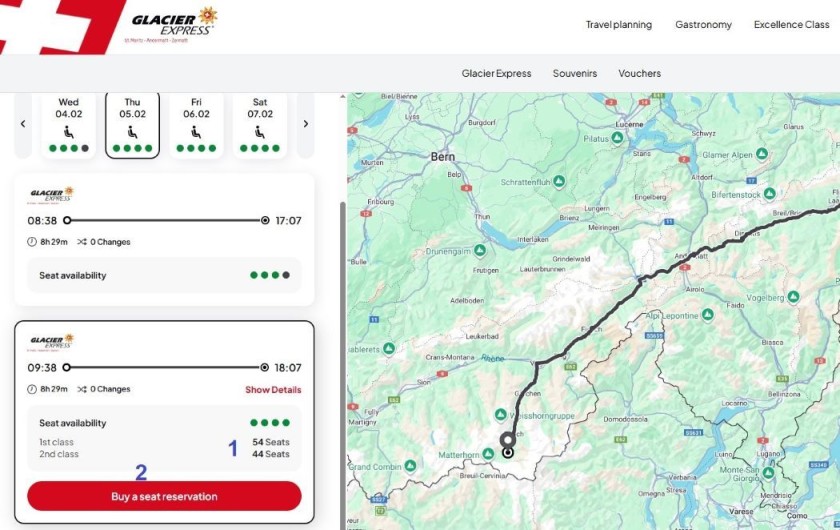Switch to the Glacier Express tab
This screenshot has width=840, height=530.
click(x=496, y=73)
